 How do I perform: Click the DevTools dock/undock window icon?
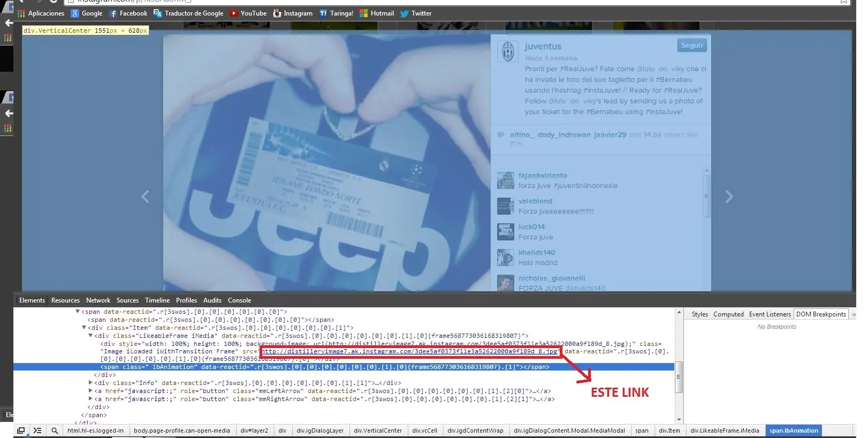tap(21, 431)
